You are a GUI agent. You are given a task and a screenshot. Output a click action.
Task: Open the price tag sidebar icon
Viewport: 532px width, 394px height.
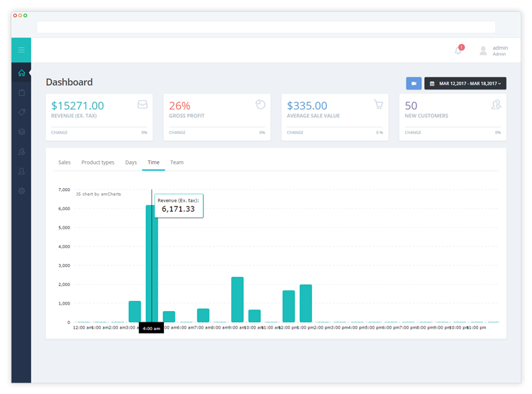click(x=22, y=112)
